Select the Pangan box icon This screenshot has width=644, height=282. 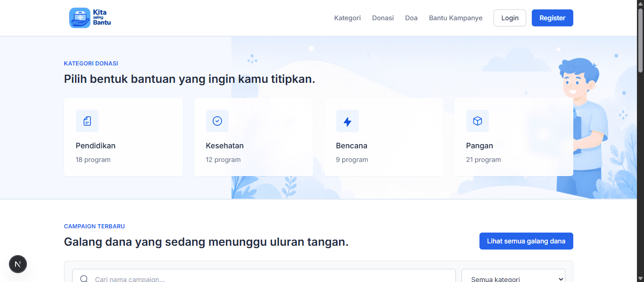tap(478, 121)
